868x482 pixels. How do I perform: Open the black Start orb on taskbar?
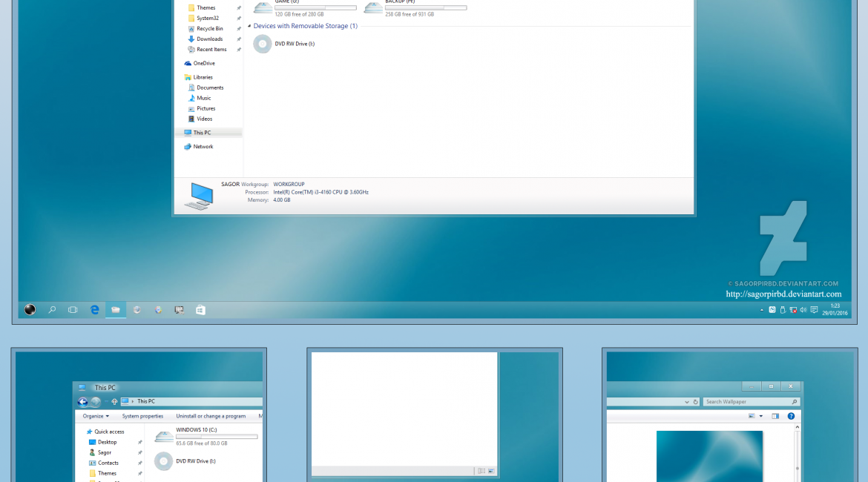pos(30,310)
